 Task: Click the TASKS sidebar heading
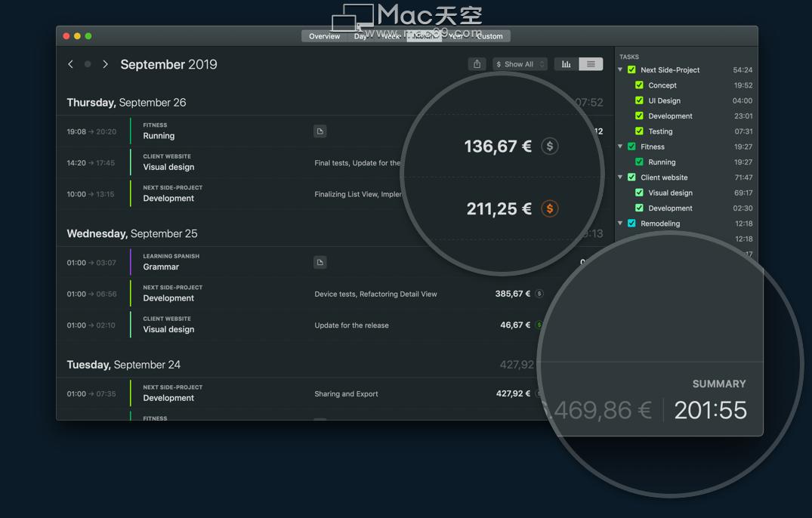click(628, 57)
